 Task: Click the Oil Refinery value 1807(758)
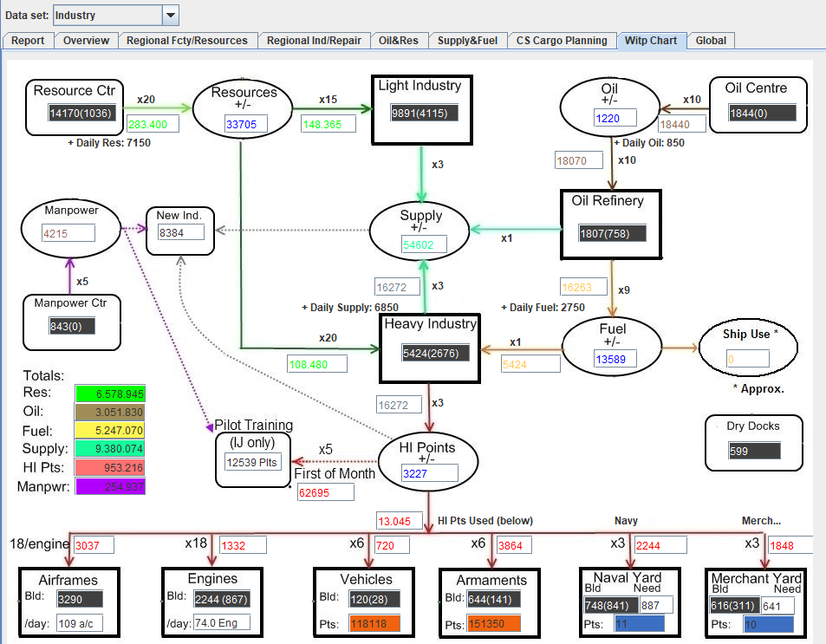[x=612, y=233]
